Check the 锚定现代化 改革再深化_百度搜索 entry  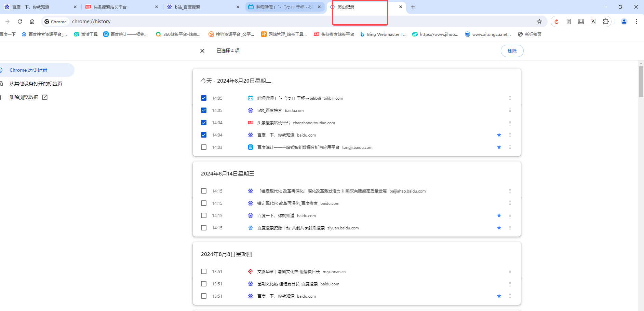click(204, 203)
